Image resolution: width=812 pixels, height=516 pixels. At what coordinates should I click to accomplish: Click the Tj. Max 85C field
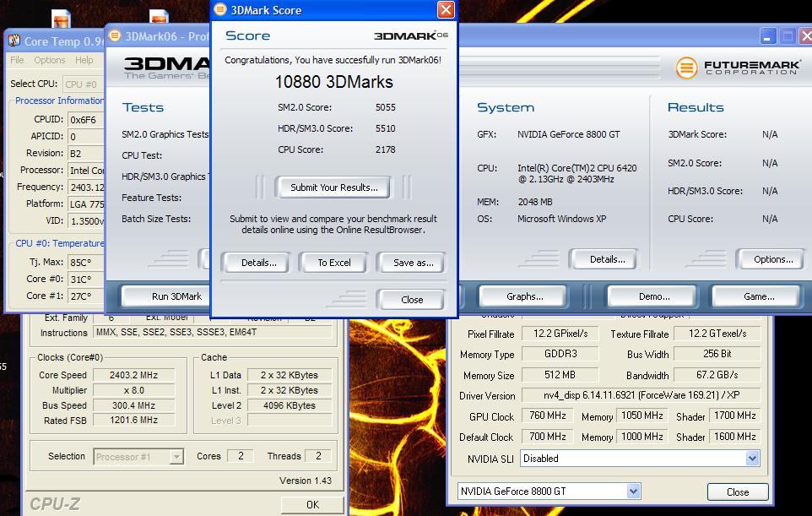(x=86, y=262)
